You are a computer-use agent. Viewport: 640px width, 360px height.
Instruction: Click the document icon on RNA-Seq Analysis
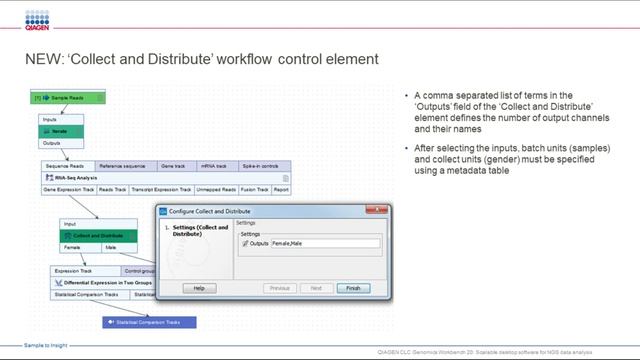pyautogui.click(x=286, y=178)
